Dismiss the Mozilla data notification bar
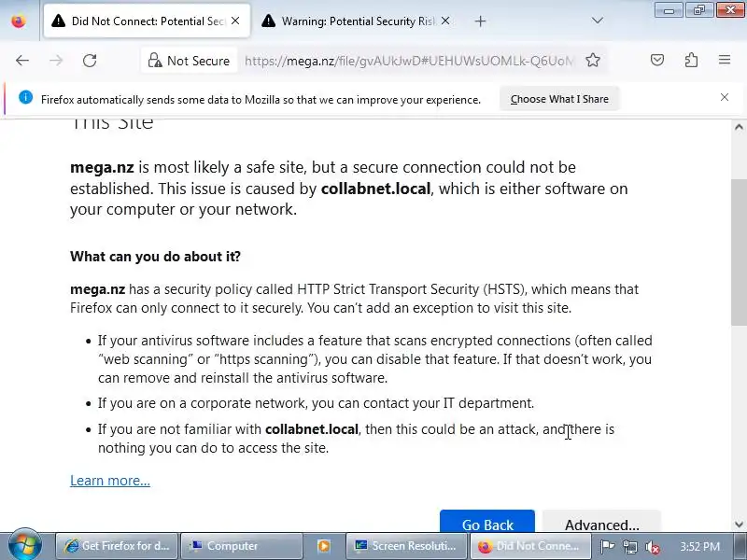This screenshot has width=747, height=560. tap(725, 97)
